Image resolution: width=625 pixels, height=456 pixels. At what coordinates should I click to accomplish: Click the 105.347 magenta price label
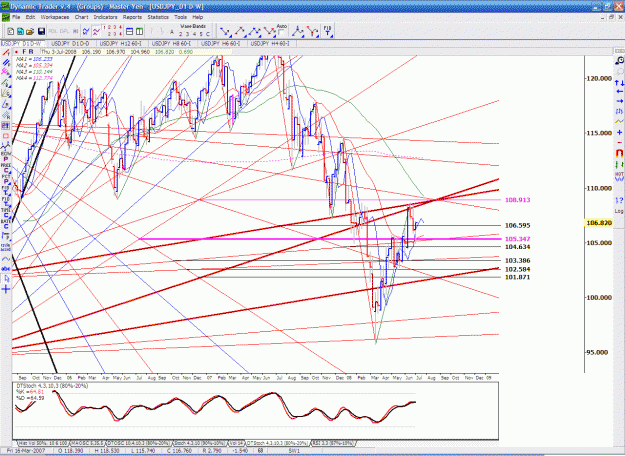[517, 239]
